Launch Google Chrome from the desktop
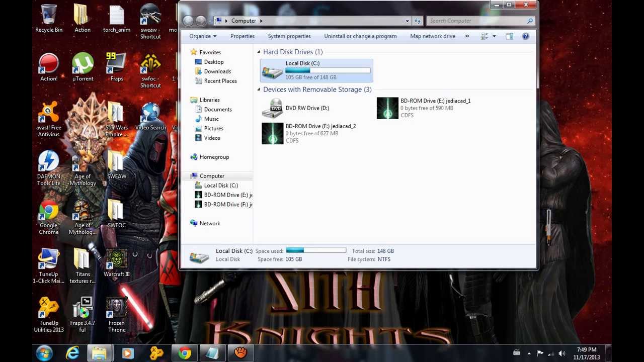 [49, 217]
